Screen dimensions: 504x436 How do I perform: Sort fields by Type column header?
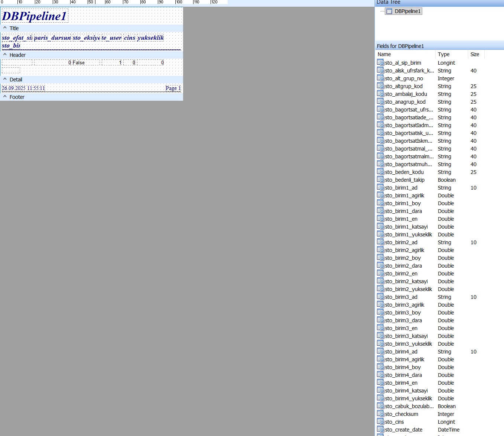pos(451,54)
